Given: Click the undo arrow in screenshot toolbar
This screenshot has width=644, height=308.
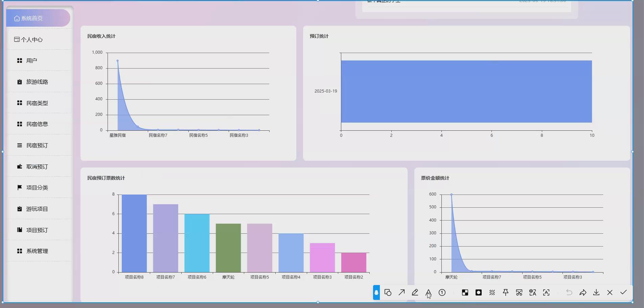Looking at the screenshot, I should [569, 292].
